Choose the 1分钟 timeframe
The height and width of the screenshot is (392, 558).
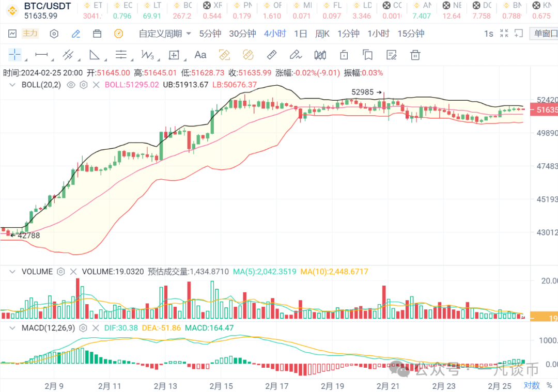[x=348, y=34]
